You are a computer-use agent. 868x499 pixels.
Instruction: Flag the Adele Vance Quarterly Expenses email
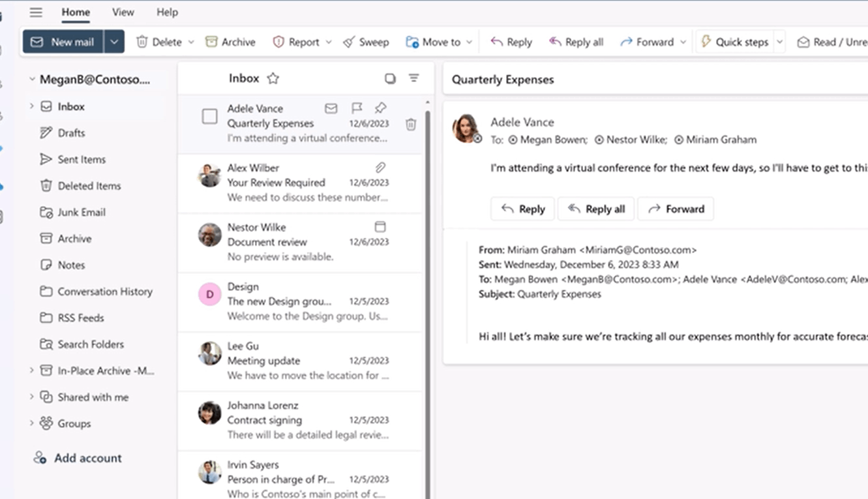click(357, 108)
